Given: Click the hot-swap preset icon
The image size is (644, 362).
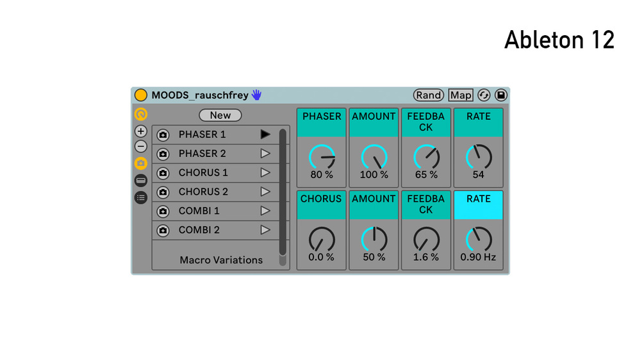Looking at the screenshot, I should pyautogui.click(x=484, y=95).
